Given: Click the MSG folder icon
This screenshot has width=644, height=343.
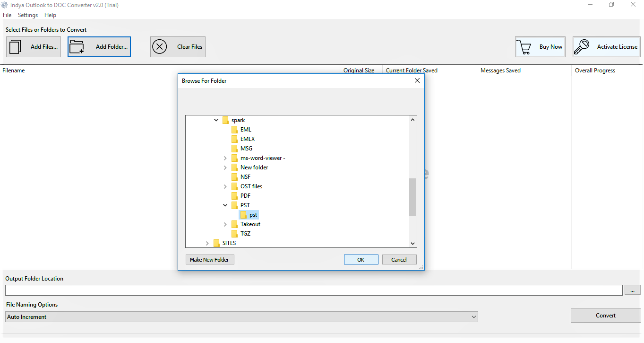Looking at the screenshot, I should [234, 149].
